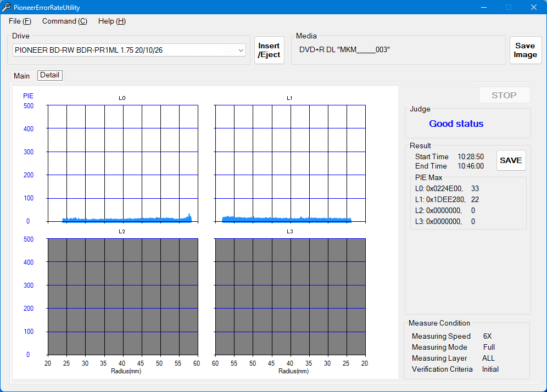This screenshot has width=547, height=392.
Task: Click the gray L2 graph panel
Action: coord(122,296)
